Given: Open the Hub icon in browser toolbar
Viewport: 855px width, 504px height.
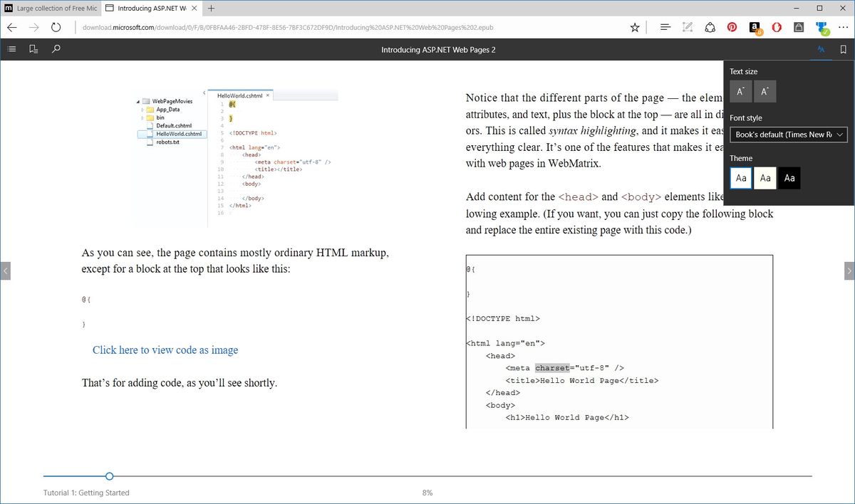Looking at the screenshot, I should [x=665, y=28].
